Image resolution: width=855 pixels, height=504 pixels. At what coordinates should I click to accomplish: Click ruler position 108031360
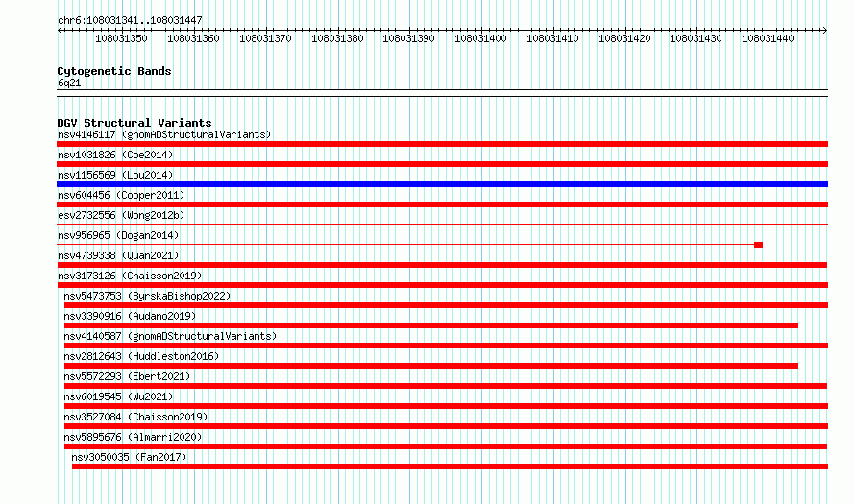193,38
